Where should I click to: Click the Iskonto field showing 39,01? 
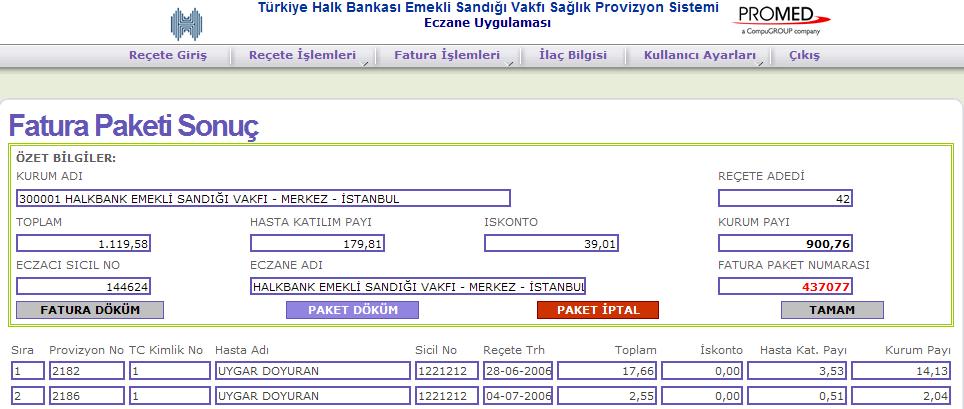(551, 244)
